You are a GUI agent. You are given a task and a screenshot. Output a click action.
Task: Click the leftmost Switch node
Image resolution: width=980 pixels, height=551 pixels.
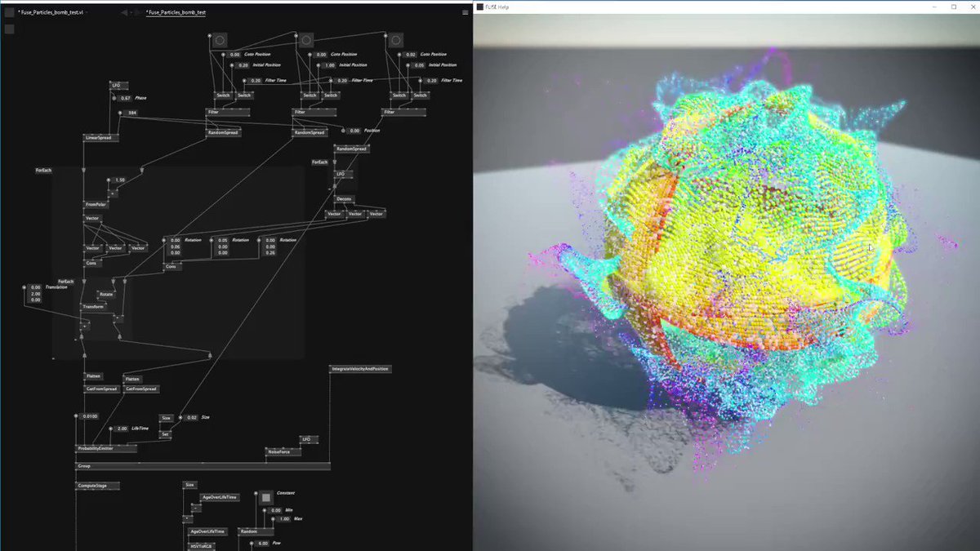pyautogui.click(x=223, y=96)
